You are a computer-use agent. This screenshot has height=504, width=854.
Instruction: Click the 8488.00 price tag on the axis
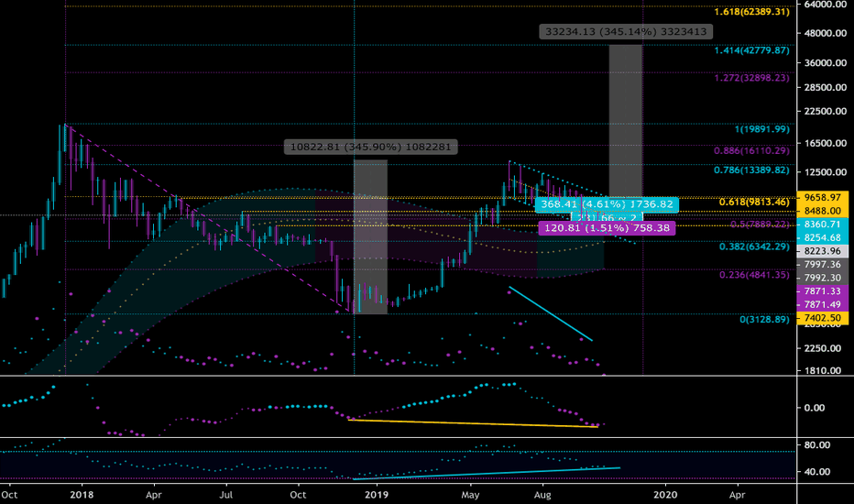823,211
